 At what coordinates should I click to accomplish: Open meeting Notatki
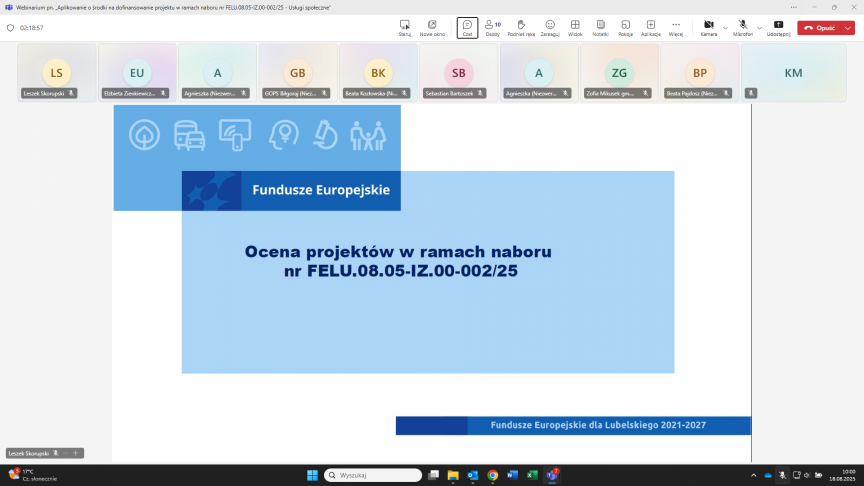600,28
